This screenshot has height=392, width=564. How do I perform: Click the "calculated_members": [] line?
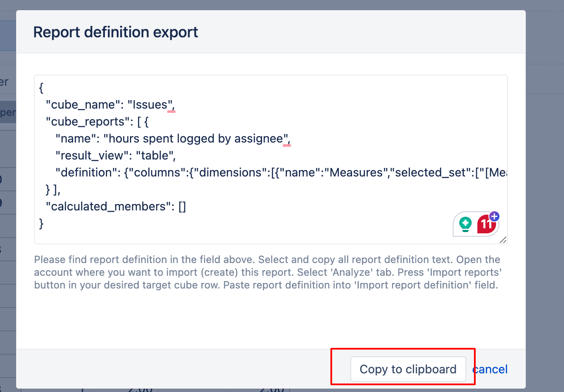pyautogui.click(x=115, y=207)
